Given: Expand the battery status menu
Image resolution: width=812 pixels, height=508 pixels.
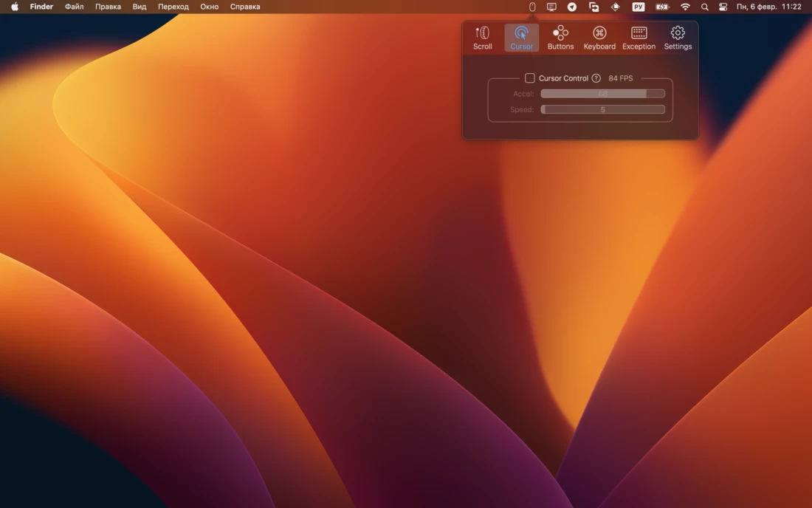Looking at the screenshot, I should pos(662,7).
